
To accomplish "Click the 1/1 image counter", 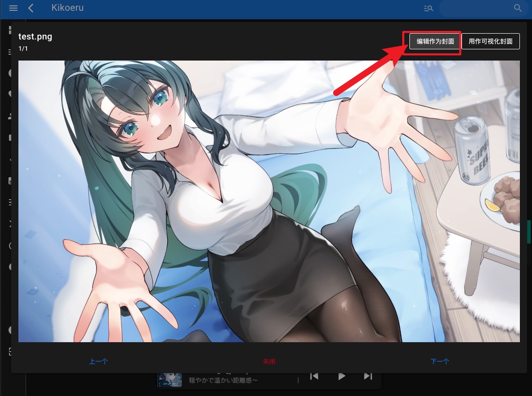I will coord(23,48).
